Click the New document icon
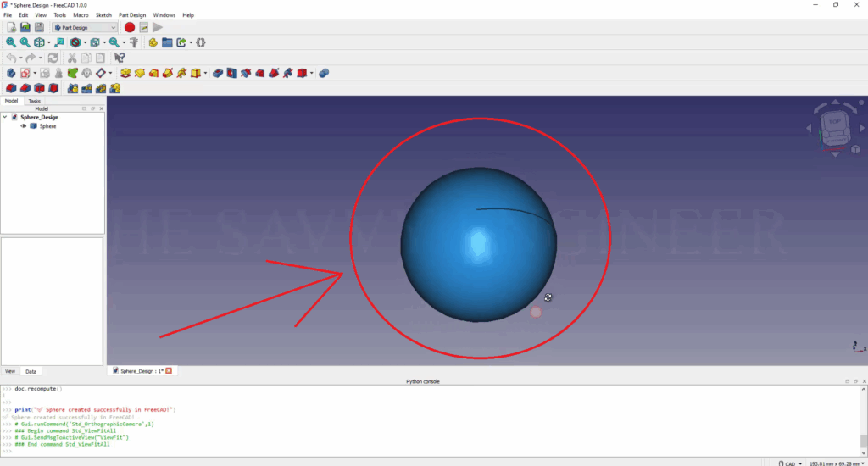The image size is (868, 466). tap(12, 27)
